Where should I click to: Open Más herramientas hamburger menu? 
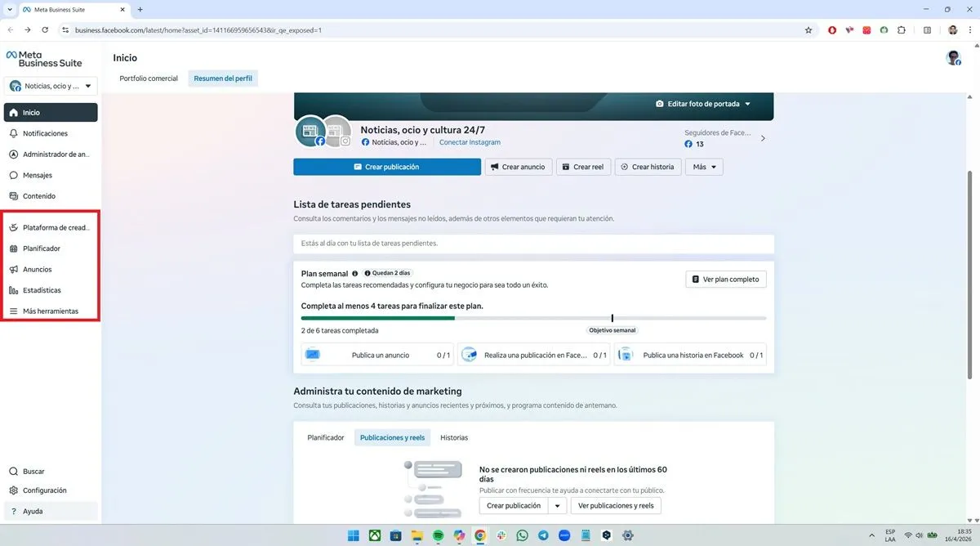[14, 311]
